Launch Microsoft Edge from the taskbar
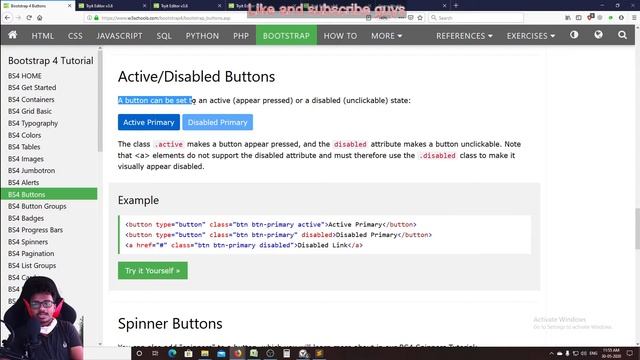Image resolution: width=640 pixels, height=360 pixels. tap(172, 353)
